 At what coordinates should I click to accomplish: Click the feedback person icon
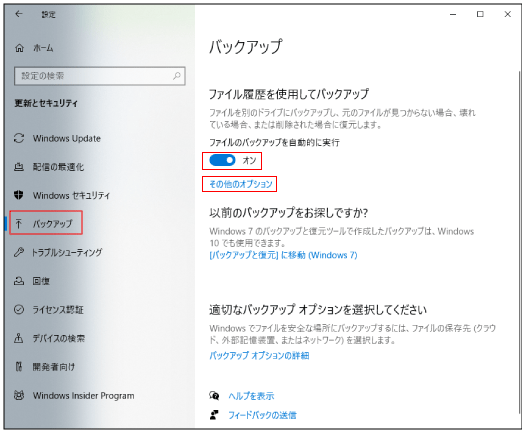[x=214, y=415]
